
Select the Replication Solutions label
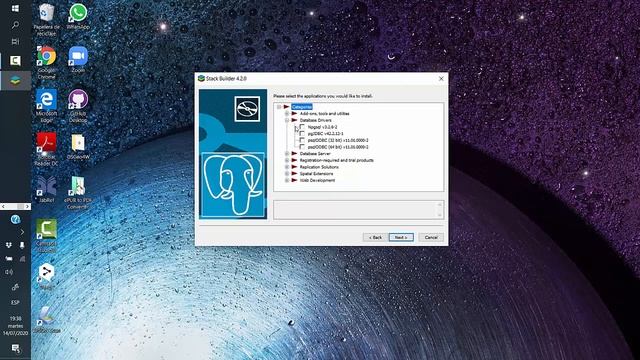pyautogui.click(x=319, y=167)
